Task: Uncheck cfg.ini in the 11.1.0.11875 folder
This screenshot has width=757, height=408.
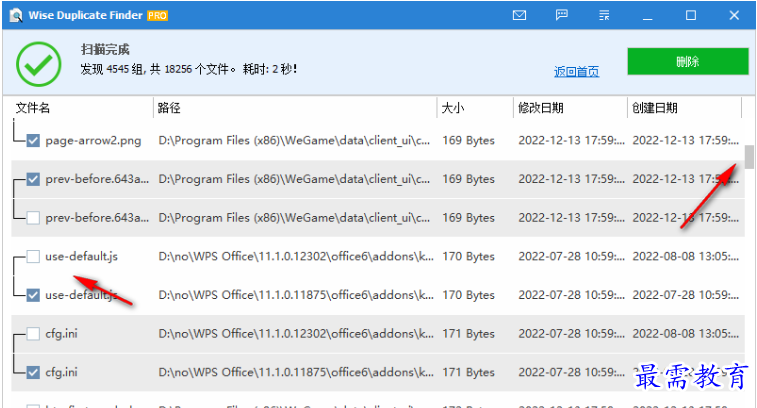Action: click(x=33, y=372)
